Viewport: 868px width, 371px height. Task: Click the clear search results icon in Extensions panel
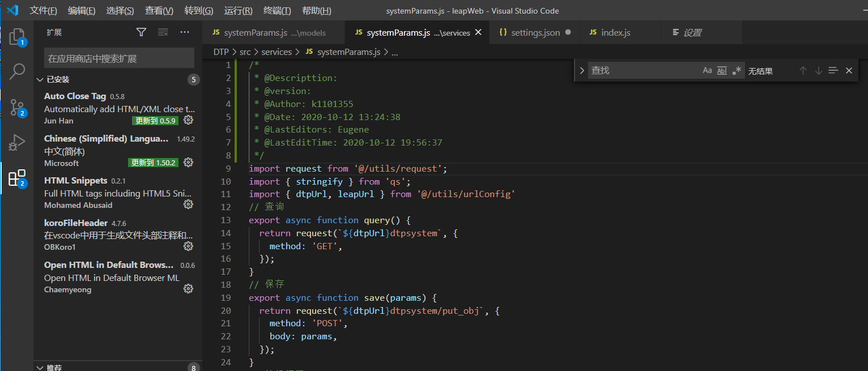pyautogui.click(x=163, y=32)
